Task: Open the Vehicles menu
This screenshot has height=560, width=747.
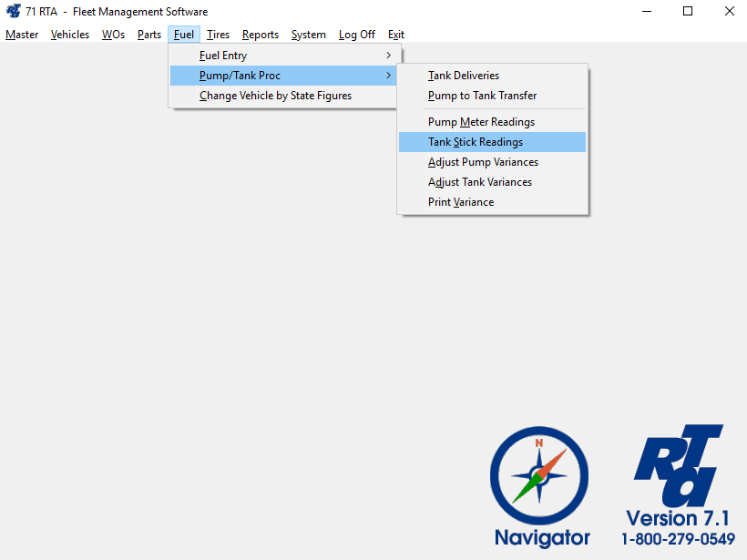Action: coord(70,35)
